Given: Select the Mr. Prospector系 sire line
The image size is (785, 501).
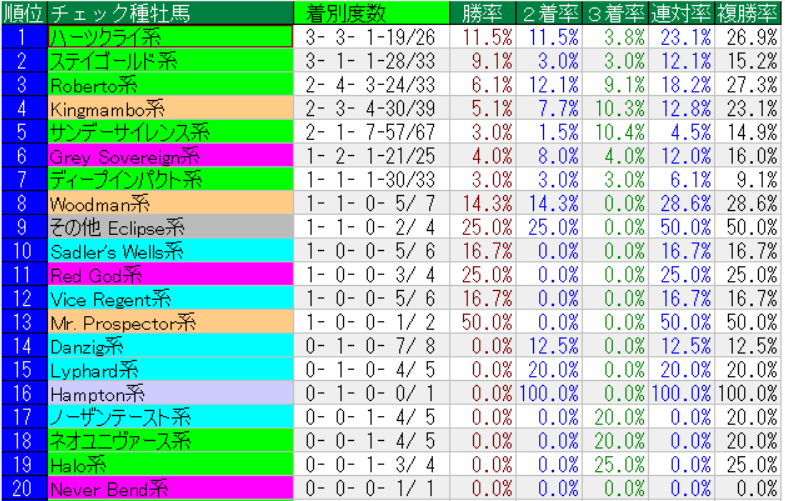Looking at the screenshot, I should pyautogui.click(x=170, y=321).
